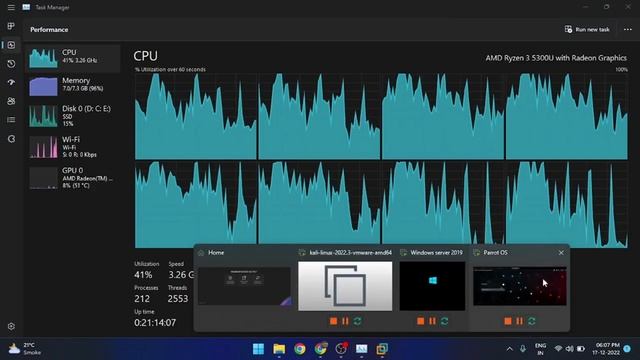The image size is (640, 360).
Task: Open Startup apps from the sidebar
Action: tap(11, 82)
